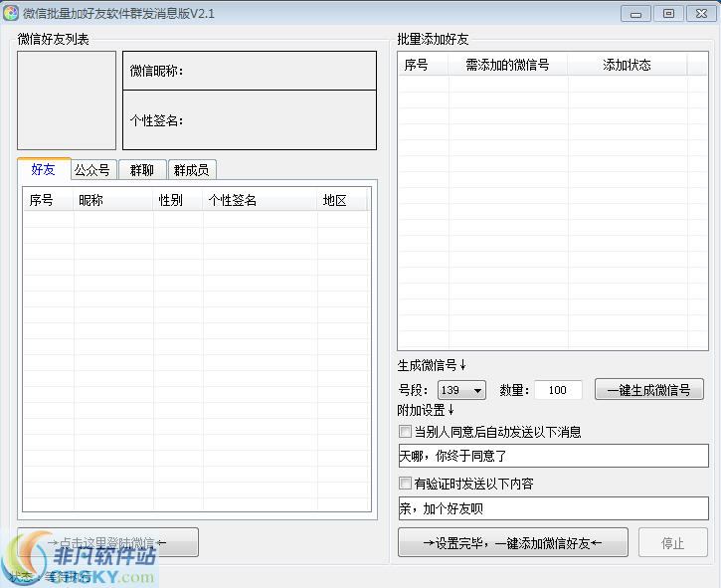Screen dimensions: 721x588
Task: Start adding with 设置完毕，一键添加微信好友
Action: point(513,543)
